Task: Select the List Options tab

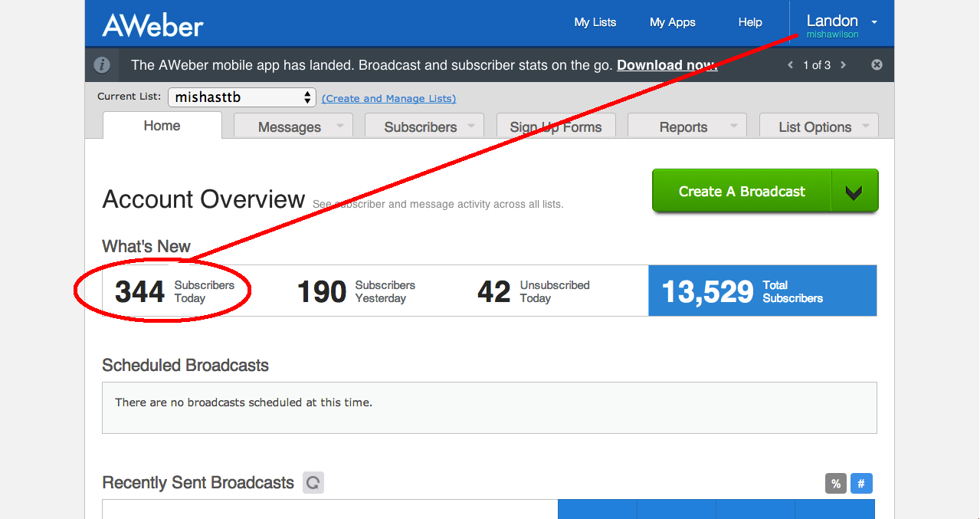Action: coord(814,127)
